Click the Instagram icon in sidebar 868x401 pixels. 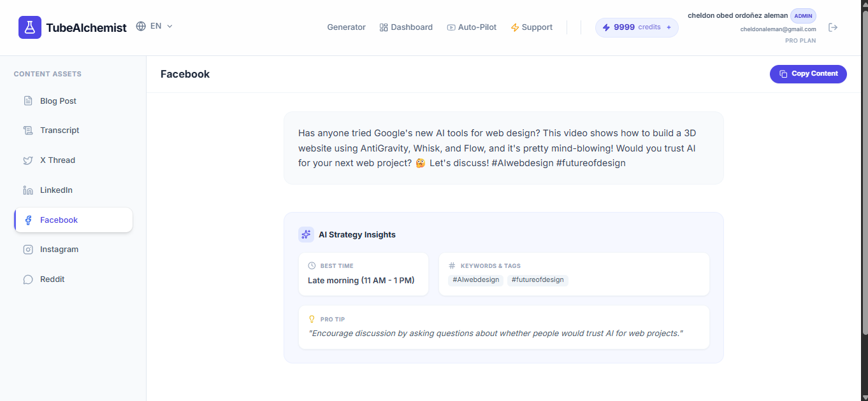click(x=28, y=250)
